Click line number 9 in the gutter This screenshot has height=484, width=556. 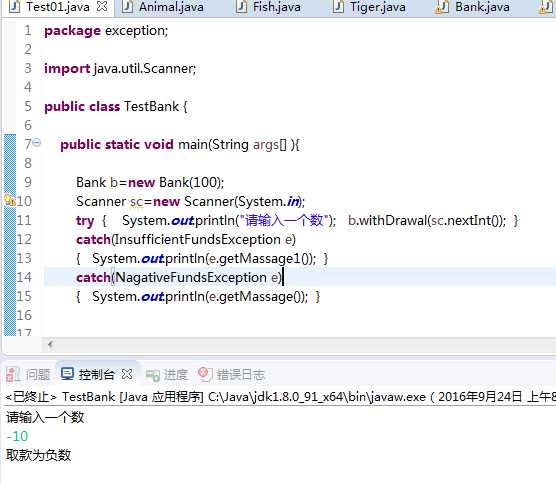[x=28, y=182]
